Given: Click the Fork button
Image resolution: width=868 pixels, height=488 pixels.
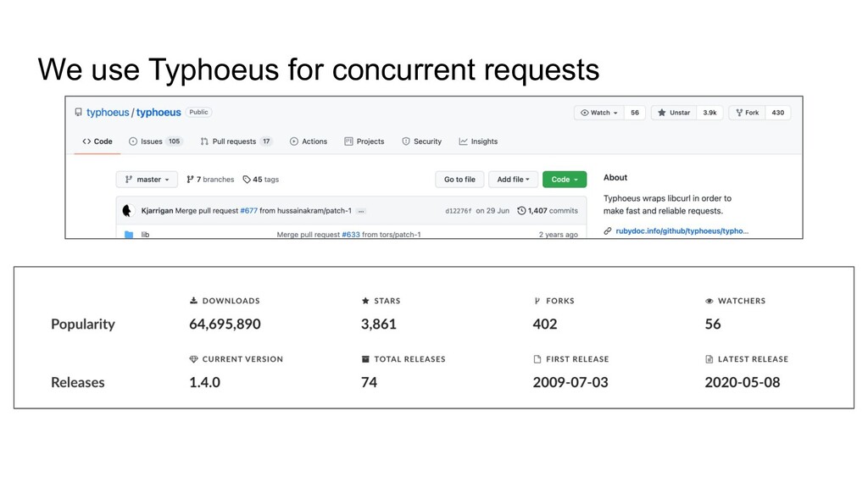Looking at the screenshot, I should pyautogui.click(x=748, y=113).
